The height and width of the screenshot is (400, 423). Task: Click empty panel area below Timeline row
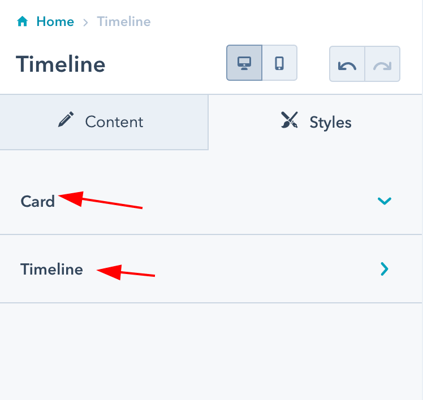click(211, 352)
